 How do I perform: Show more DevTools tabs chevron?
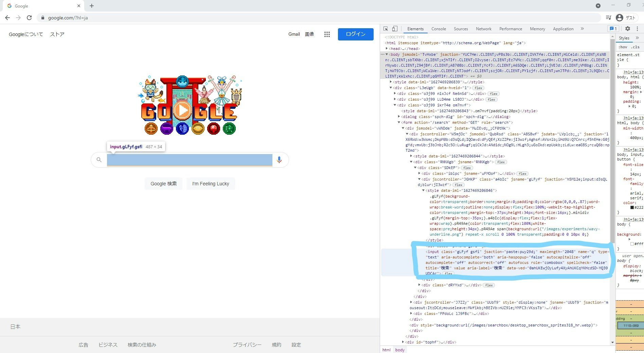[582, 29]
